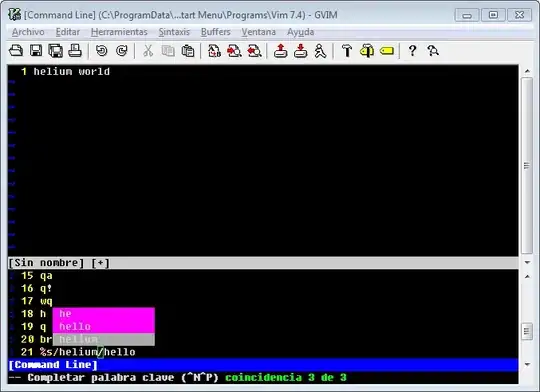Run Make with the hammer icon
Screen dimensions: 540x392
[347, 51]
